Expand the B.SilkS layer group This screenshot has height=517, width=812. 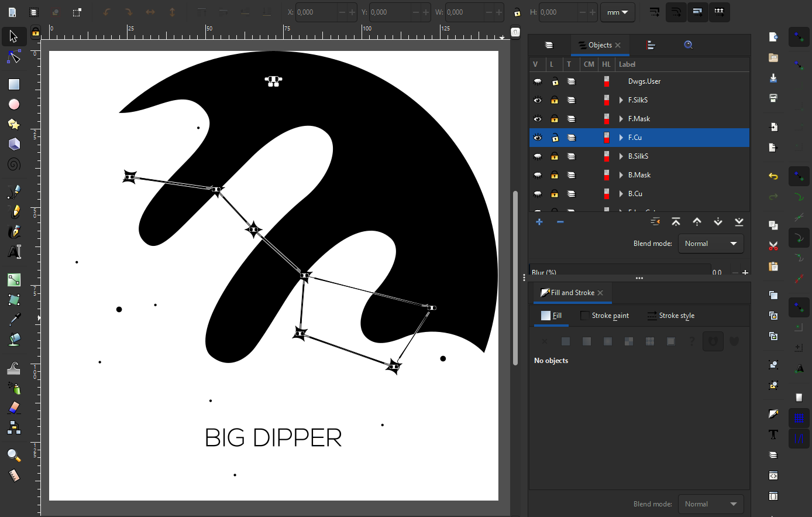point(621,156)
